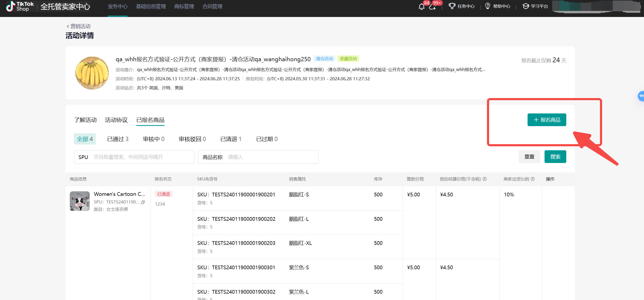Filter by 全部 4
This screenshot has width=644, height=300.
tap(85, 139)
